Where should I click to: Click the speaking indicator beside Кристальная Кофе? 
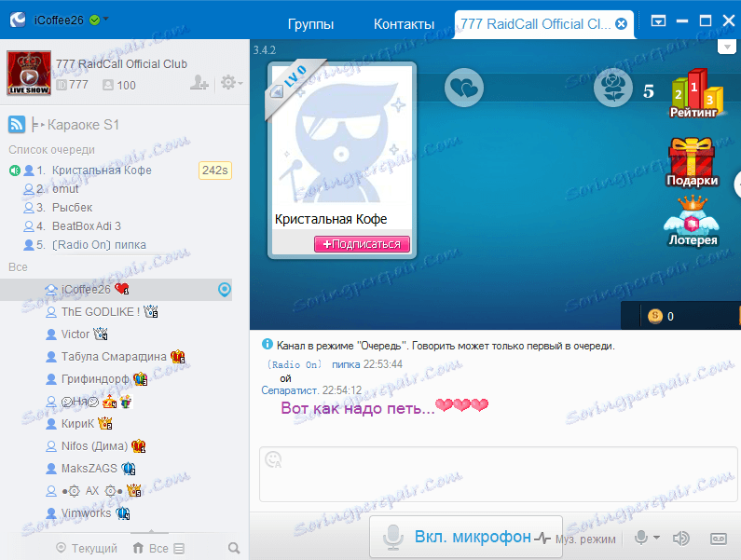click(x=14, y=171)
